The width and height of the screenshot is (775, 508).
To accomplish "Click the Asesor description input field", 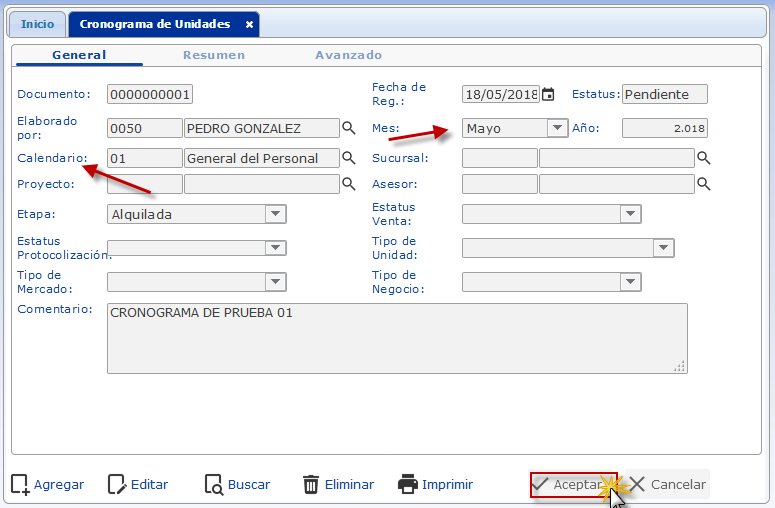I will (617, 184).
